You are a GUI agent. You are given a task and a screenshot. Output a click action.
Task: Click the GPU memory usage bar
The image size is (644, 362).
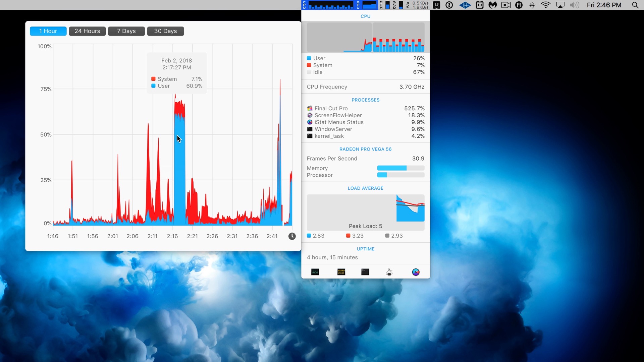(x=400, y=168)
